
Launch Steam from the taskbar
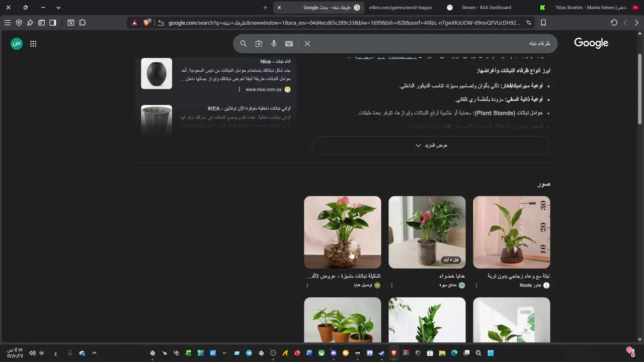[x=381, y=353]
